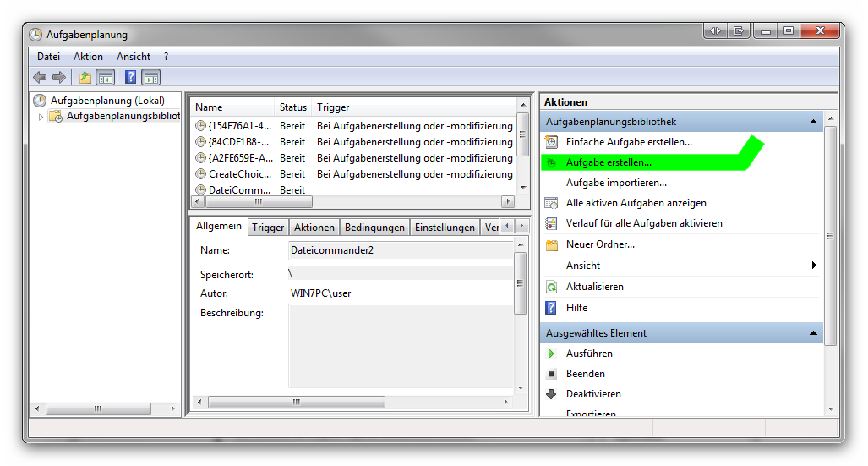Click Verlauf für alle Aufgaben aktivieren
Image resolution: width=868 pixels, height=466 pixels.
pyautogui.click(x=644, y=223)
